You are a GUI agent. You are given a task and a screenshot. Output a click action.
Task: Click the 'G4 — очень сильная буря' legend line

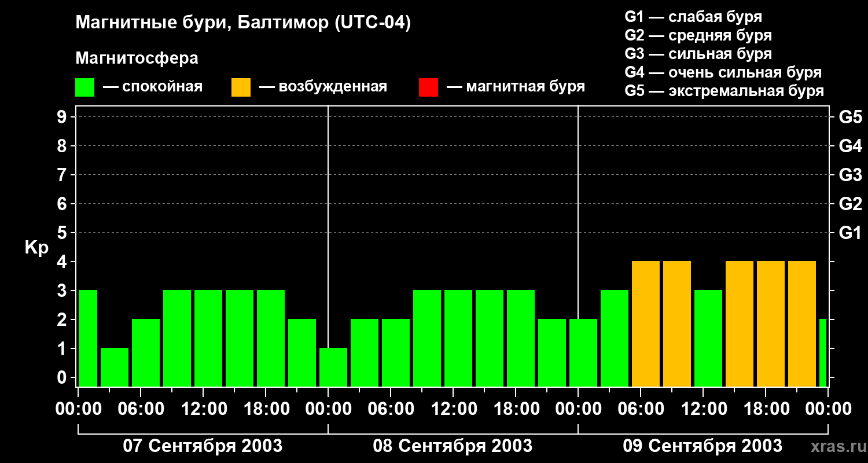point(723,72)
